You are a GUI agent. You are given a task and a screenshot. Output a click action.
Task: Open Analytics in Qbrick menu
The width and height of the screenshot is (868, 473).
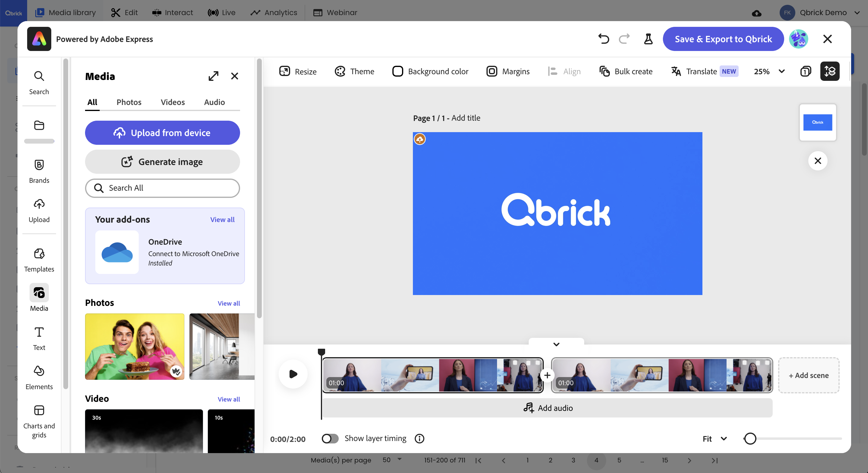click(274, 12)
